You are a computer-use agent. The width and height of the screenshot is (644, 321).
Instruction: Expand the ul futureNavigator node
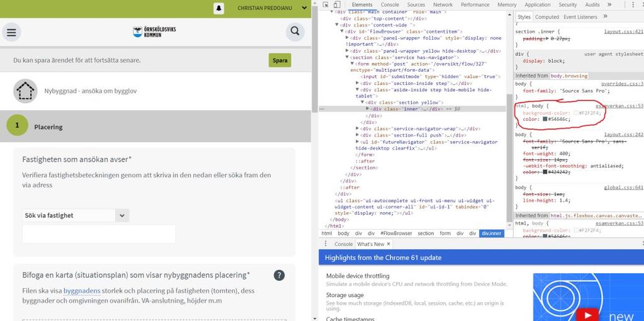coord(358,142)
